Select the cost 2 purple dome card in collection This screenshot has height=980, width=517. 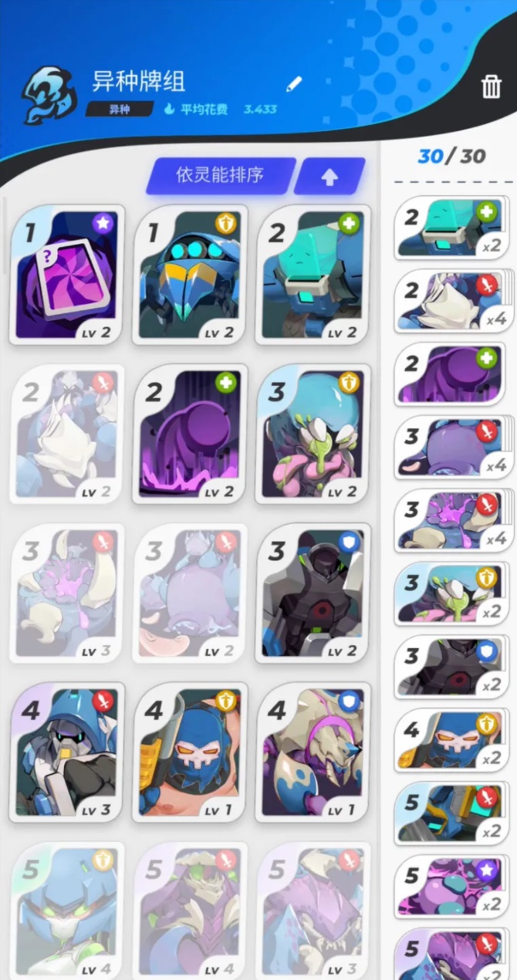point(191,434)
